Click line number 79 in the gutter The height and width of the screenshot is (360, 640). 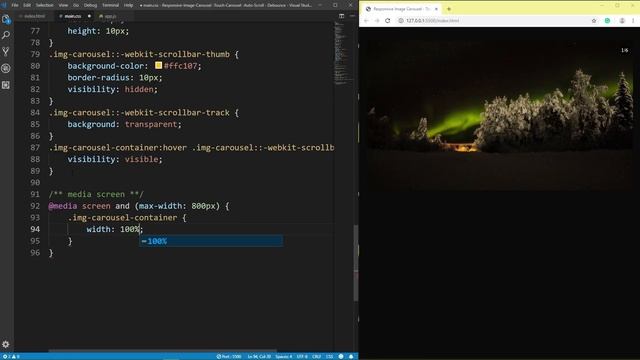click(35, 54)
